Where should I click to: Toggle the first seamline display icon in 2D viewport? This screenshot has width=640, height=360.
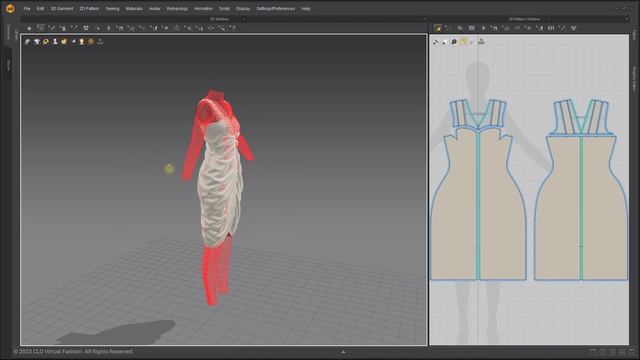[436, 41]
